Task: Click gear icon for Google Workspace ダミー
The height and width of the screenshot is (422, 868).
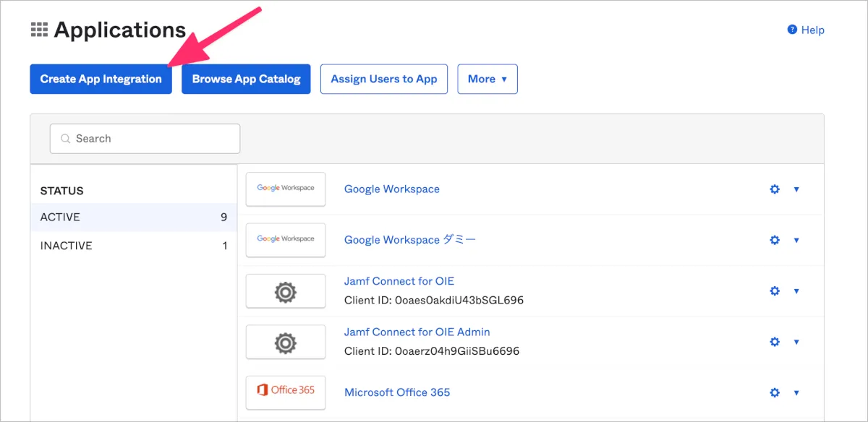Action: (x=775, y=240)
